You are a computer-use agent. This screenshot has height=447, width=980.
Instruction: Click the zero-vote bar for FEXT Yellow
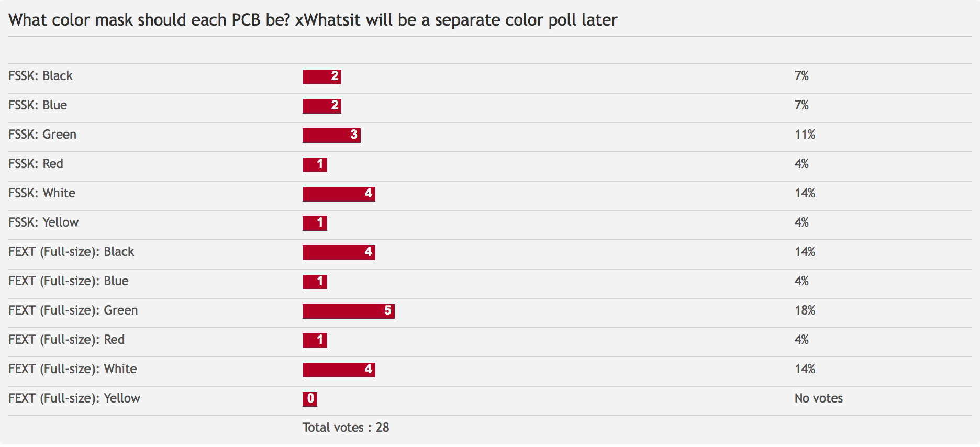[310, 399]
